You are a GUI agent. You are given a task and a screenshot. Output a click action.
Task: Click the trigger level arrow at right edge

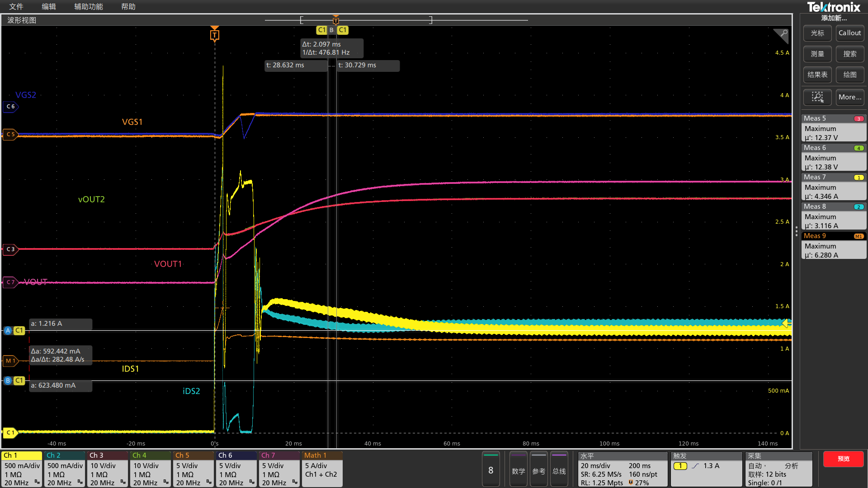[786, 323]
